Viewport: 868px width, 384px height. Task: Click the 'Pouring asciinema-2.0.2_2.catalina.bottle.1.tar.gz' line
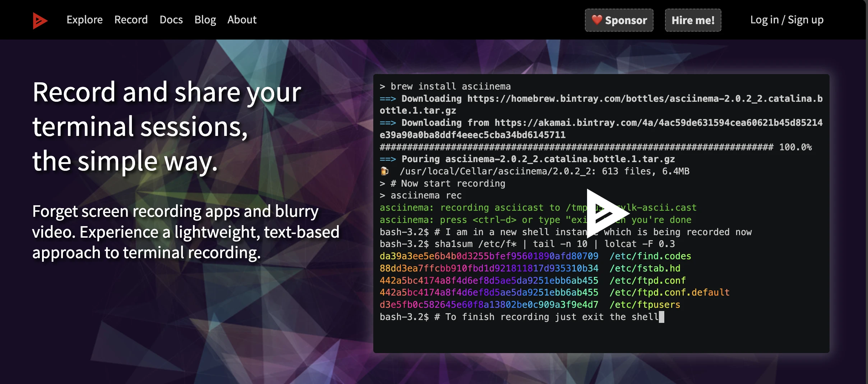[527, 159]
